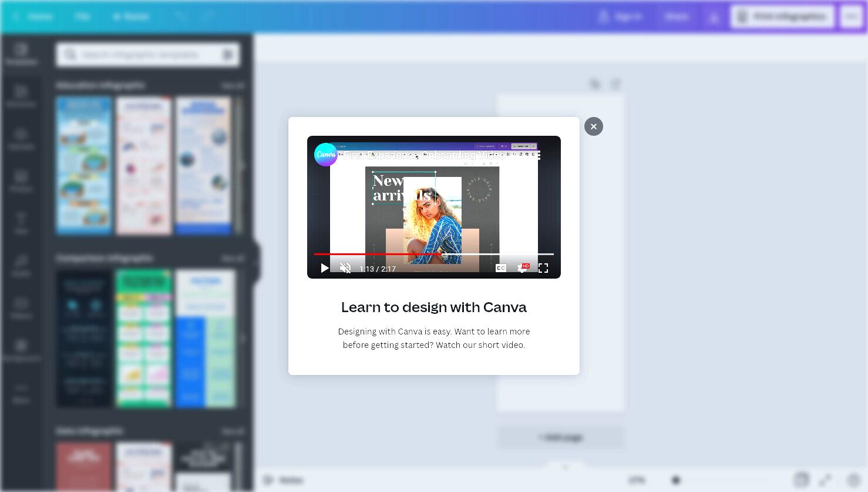868x492 pixels.
Task: Open the grid view icon
Action: [x=802, y=480]
